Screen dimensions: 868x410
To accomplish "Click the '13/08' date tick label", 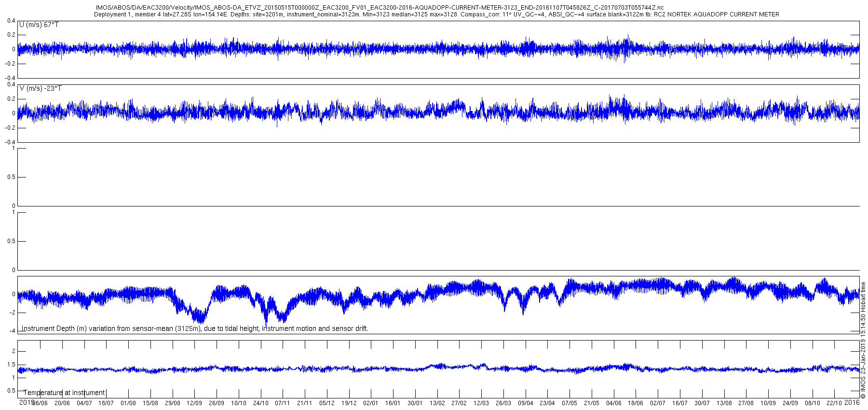I will coord(724,403).
